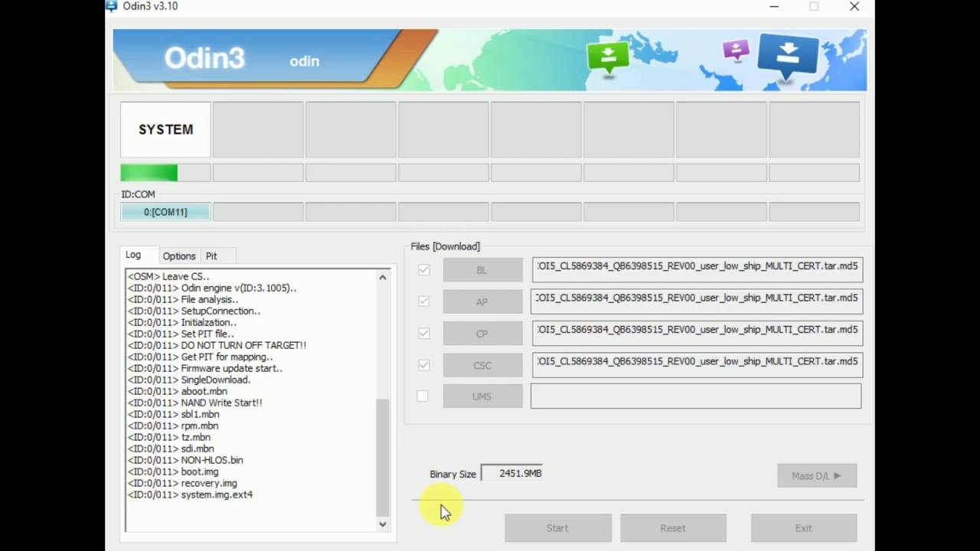The height and width of the screenshot is (551, 980).
Task: Click the CSC file path field
Action: [x=697, y=365]
